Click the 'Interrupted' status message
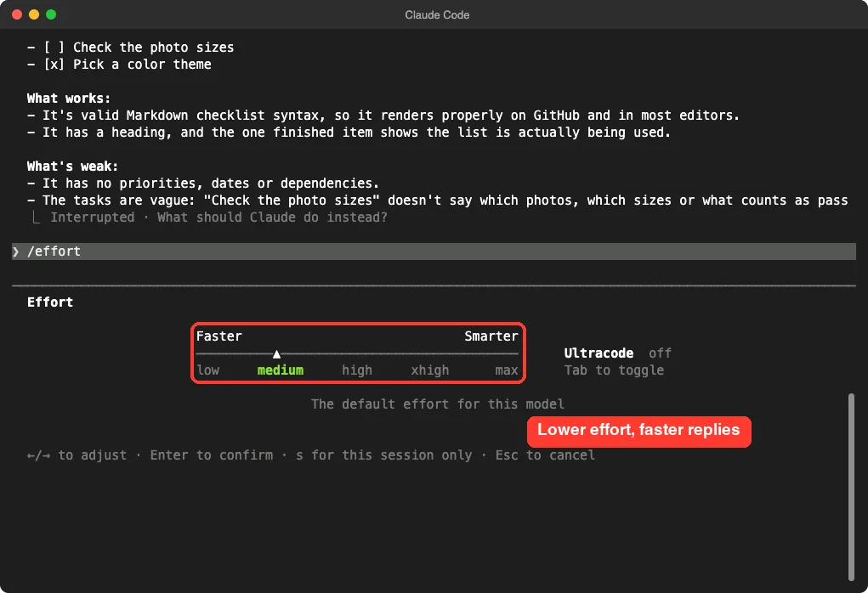Screen dimensions: 868x593 tap(93, 217)
